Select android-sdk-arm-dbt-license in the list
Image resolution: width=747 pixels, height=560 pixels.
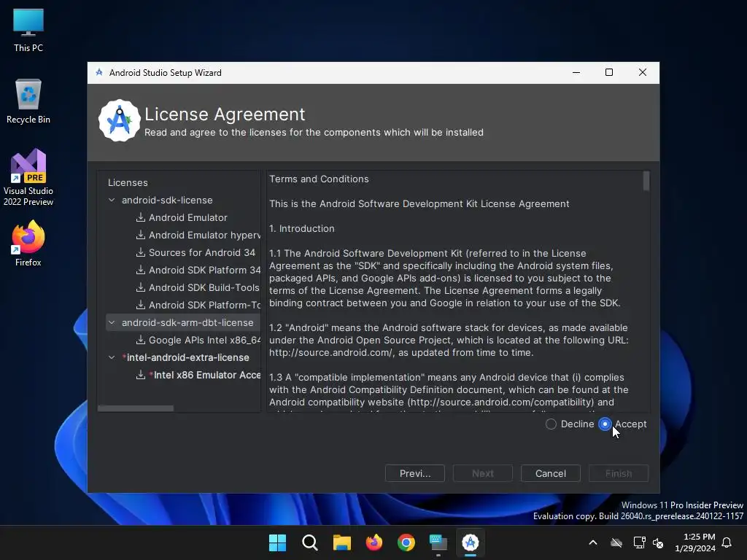[187, 322]
